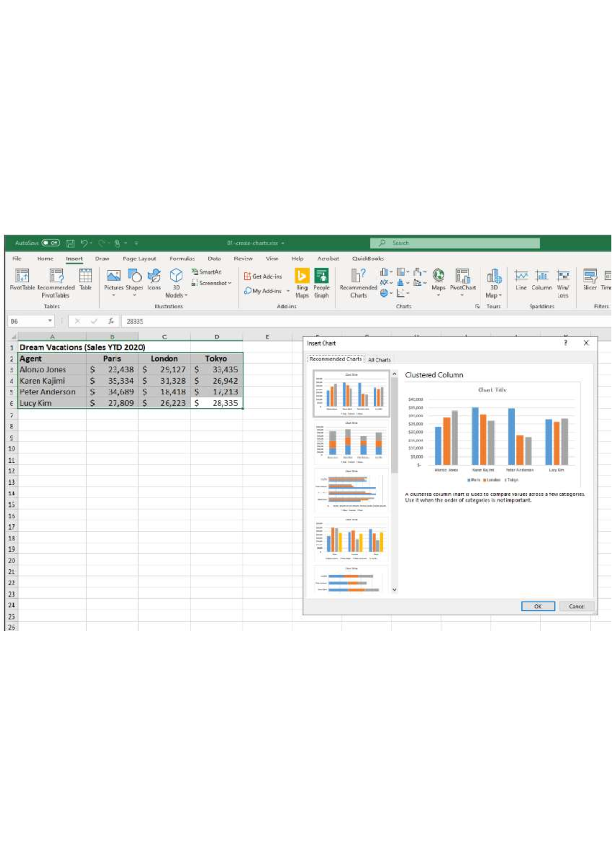Expand the PivotChart dropdown arrow

click(x=462, y=295)
